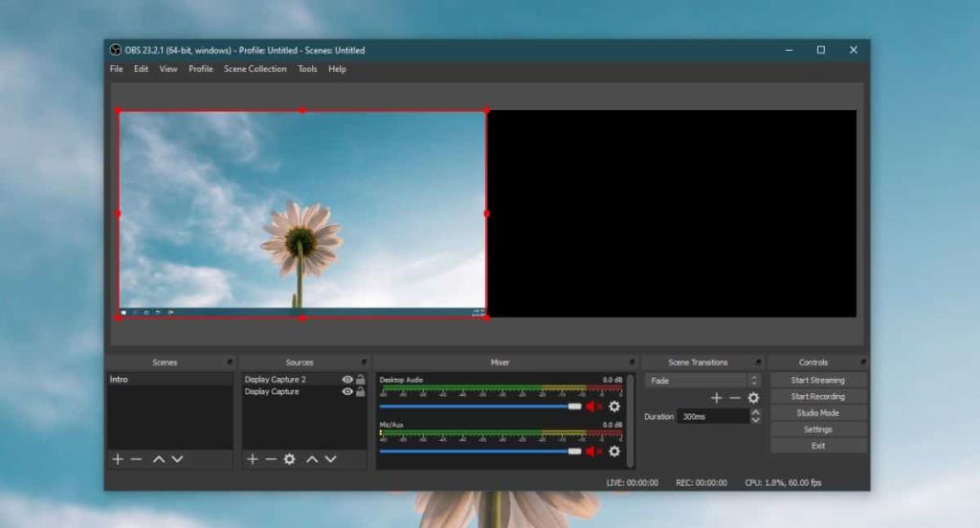This screenshot has height=528, width=980.
Task: Remove the selected scene with minus icon
Action: tap(136, 459)
